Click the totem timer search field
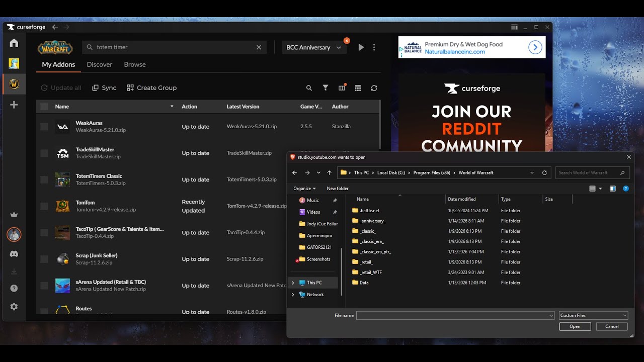644x362 pixels. tap(175, 47)
